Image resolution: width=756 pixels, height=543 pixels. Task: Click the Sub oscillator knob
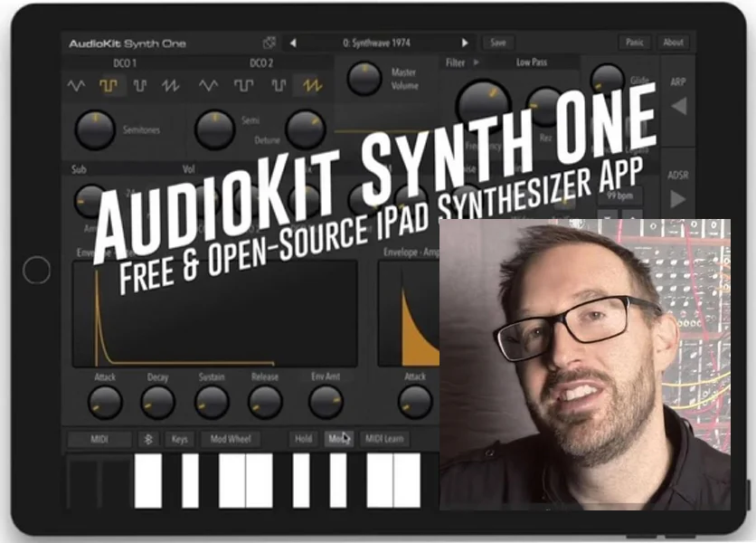[x=90, y=200]
